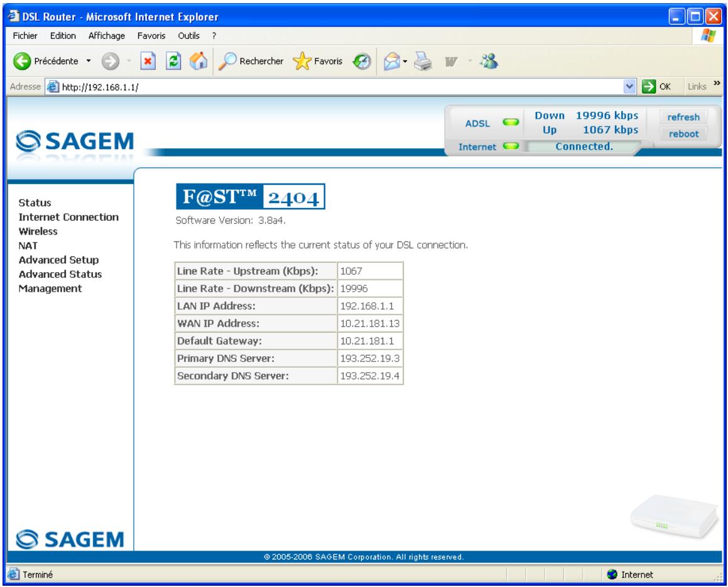Screen dimensions: 728x587
Task: Click the Downstream value 19996 in table
Action: [354, 288]
